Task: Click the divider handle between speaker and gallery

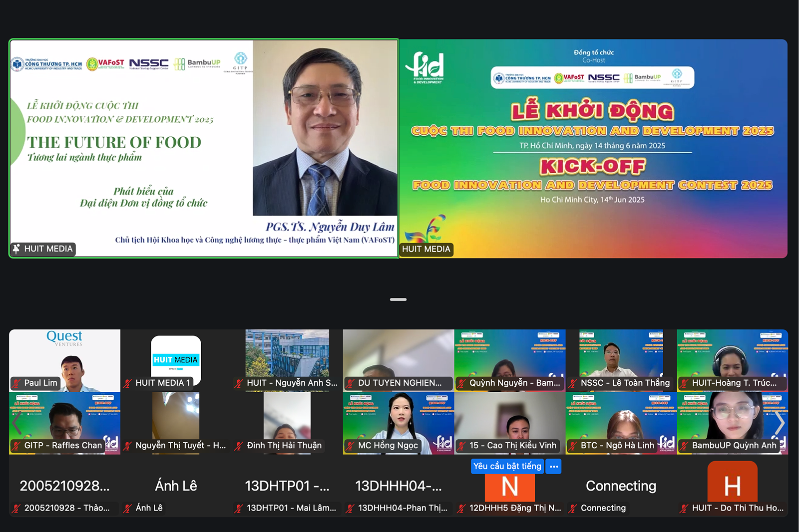Action: [398, 299]
